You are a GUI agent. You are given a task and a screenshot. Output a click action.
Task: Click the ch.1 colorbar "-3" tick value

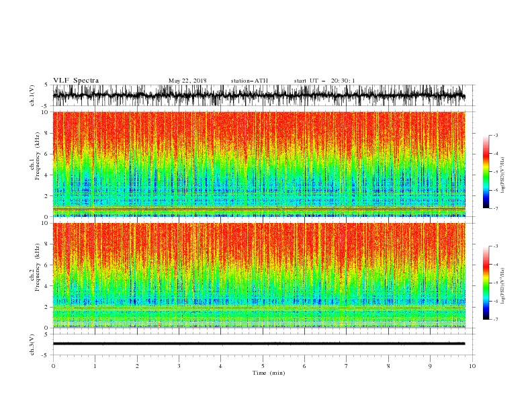click(x=495, y=135)
